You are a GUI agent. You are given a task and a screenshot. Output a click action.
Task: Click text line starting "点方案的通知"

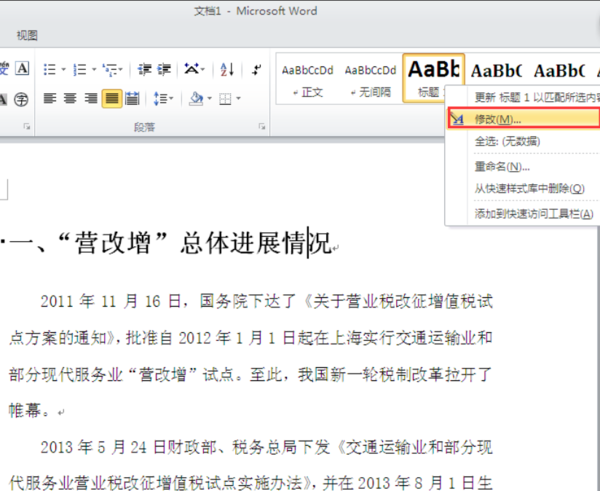click(251, 338)
